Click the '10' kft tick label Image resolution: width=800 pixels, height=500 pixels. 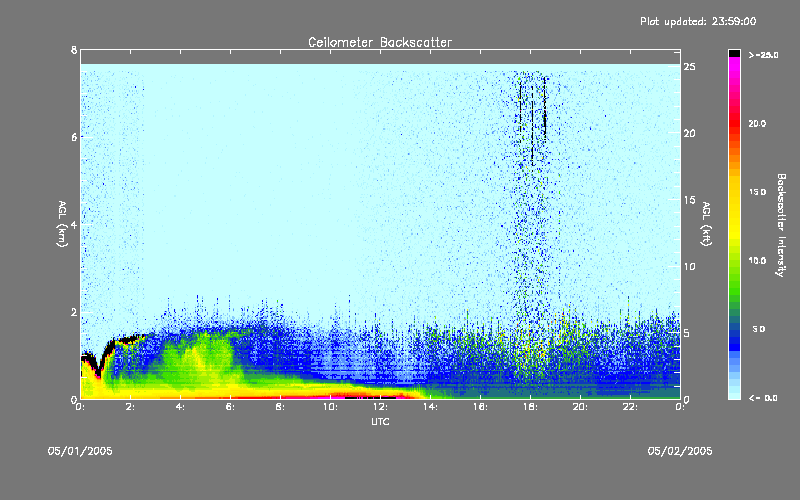689,266
